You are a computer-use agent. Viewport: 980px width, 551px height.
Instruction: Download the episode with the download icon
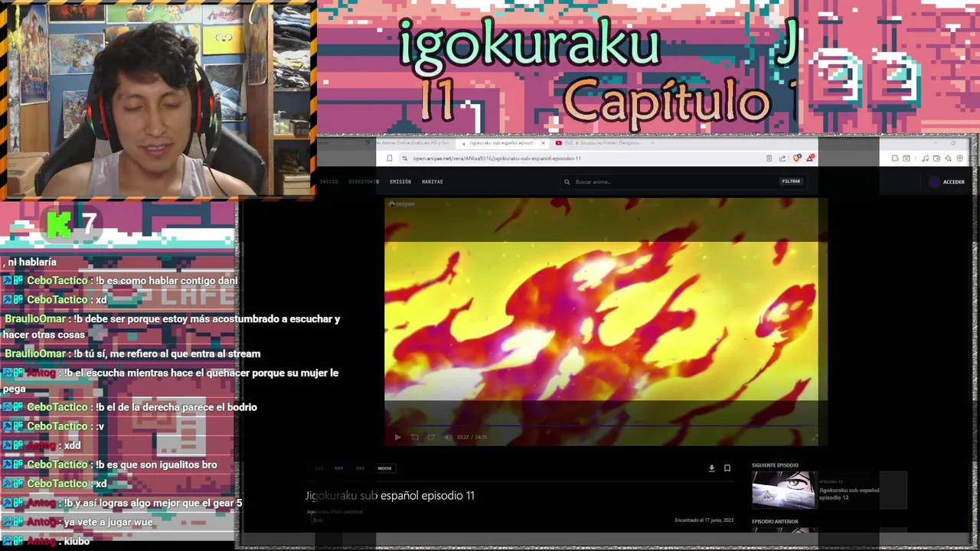[x=711, y=468]
